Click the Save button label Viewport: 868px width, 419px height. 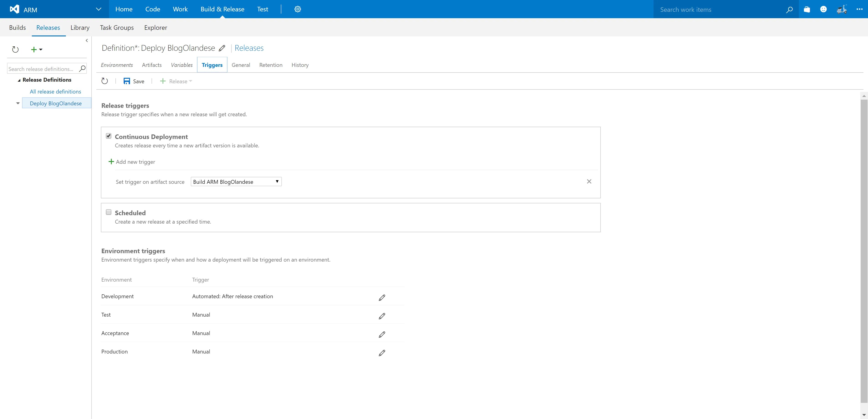click(138, 81)
